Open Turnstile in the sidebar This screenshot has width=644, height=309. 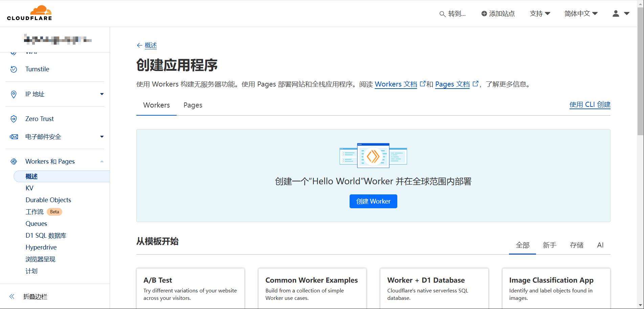pos(37,69)
